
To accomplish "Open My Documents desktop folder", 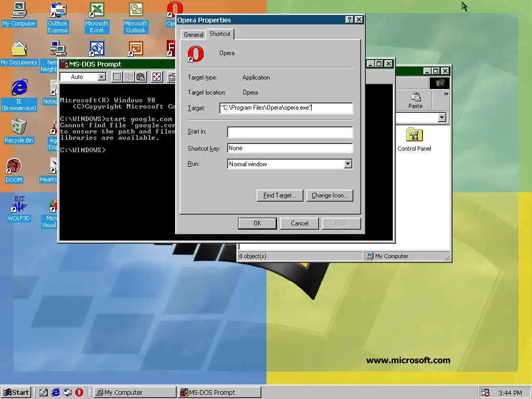I will (x=19, y=54).
